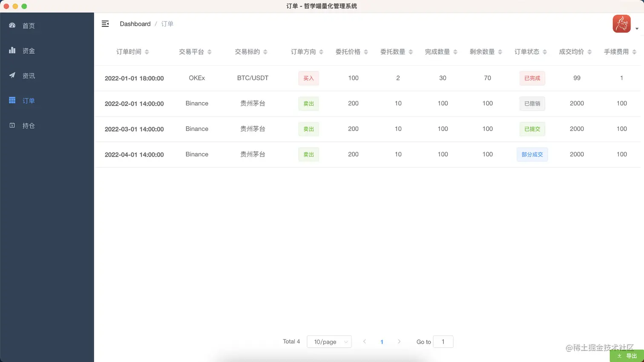Click the 2022-01-01 18:00:00 order time cell
The width and height of the screenshot is (644, 362).
coord(134,78)
